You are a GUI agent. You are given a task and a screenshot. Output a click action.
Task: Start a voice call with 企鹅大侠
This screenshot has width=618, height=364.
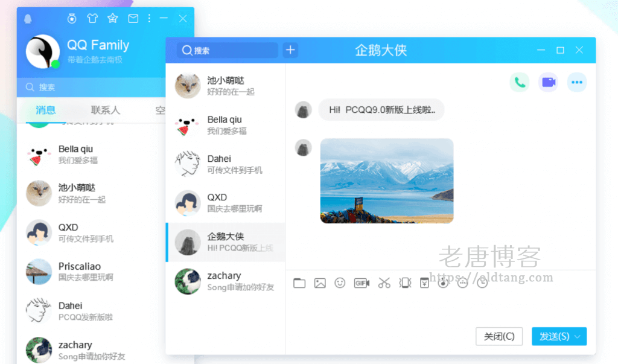(520, 81)
